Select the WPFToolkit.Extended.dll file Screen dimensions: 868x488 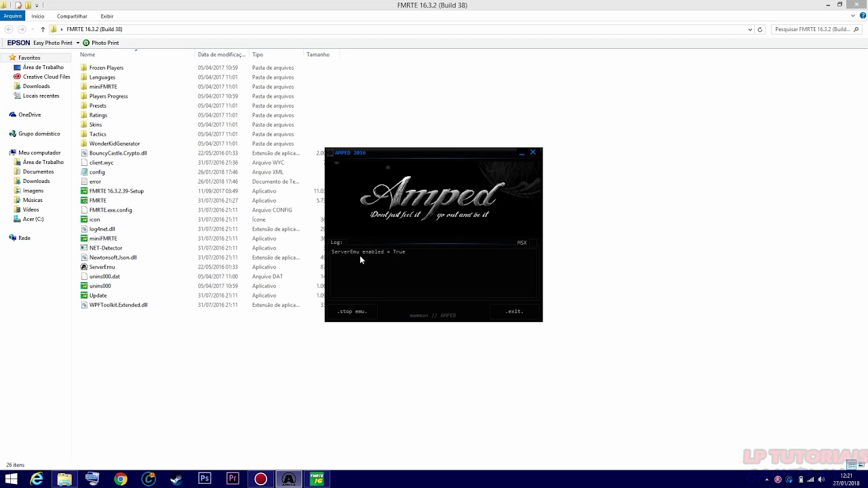click(118, 305)
